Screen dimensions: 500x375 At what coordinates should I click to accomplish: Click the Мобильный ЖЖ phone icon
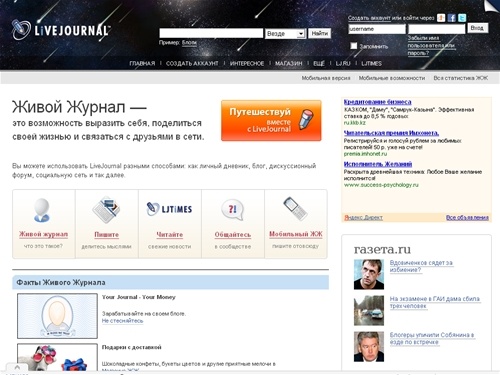point(295,208)
